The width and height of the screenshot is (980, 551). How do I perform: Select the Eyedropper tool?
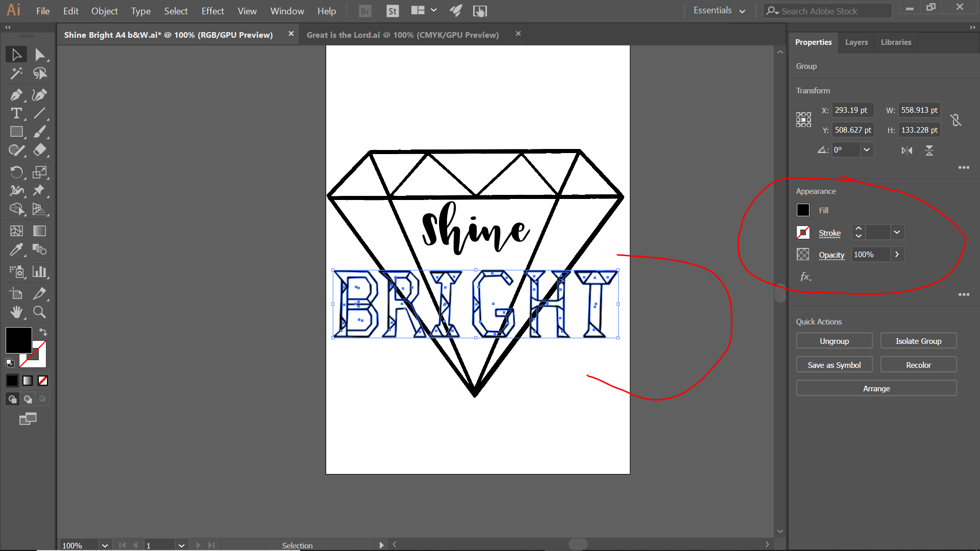click(16, 249)
